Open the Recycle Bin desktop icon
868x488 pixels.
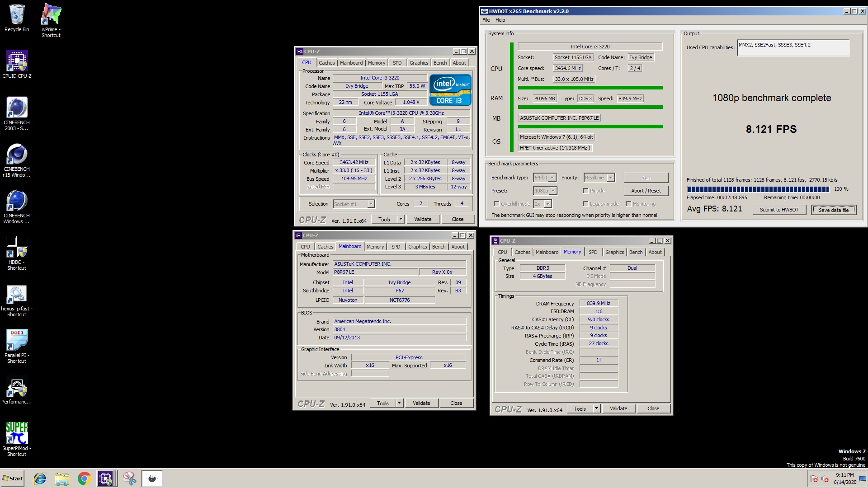17,18
